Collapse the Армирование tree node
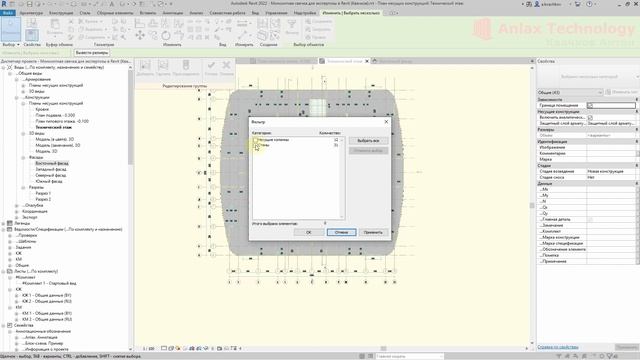The height and width of the screenshot is (360, 640). 17,79
